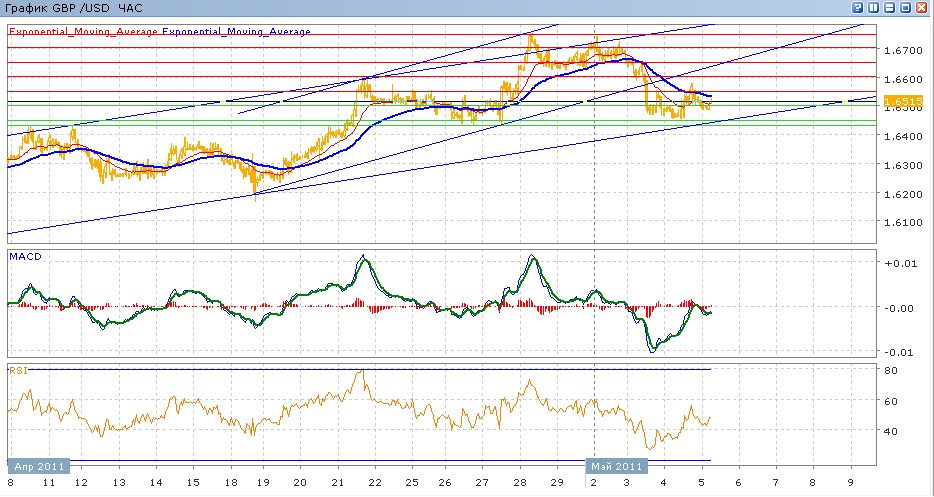Open help with the question mark icon
This screenshot has width=934, height=497.
858,8
